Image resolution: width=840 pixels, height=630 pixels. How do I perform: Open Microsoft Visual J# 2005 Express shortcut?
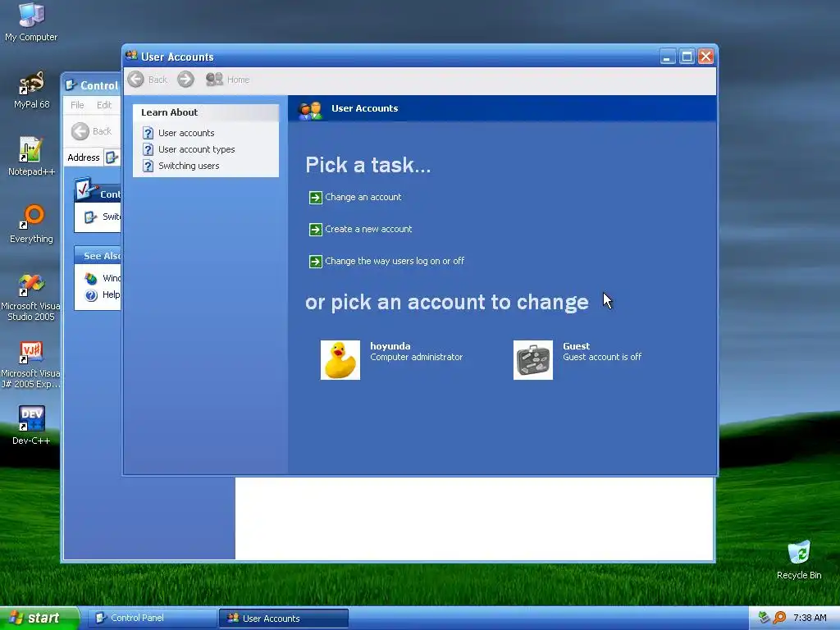click(31, 365)
